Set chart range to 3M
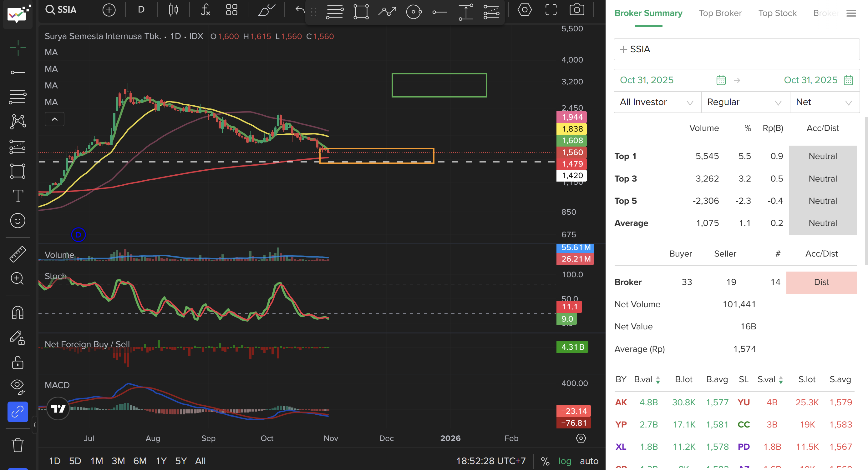 [x=118, y=461]
